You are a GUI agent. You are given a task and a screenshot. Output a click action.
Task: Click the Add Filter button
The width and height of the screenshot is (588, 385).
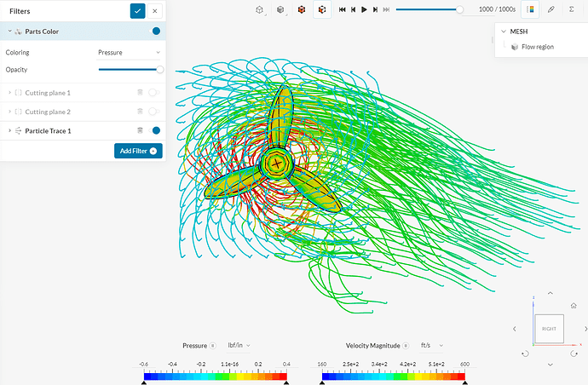(138, 151)
